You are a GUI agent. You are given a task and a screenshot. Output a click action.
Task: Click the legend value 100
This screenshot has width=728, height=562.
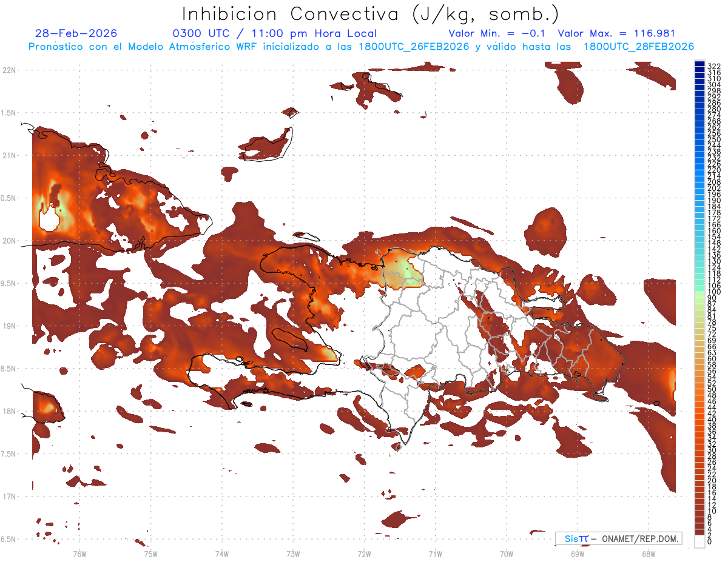tap(714, 292)
